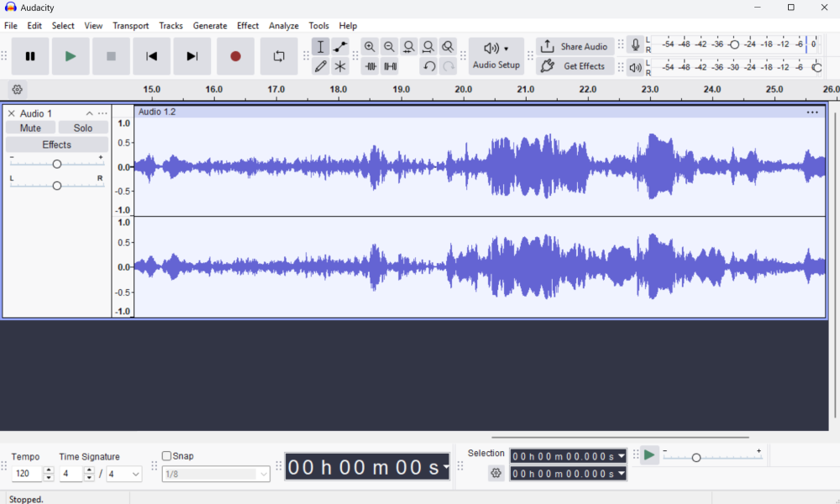
Task: Open the File menu
Action: 11,26
